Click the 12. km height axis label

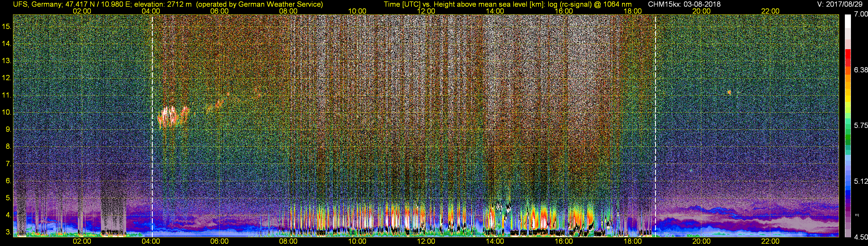click(x=7, y=78)
